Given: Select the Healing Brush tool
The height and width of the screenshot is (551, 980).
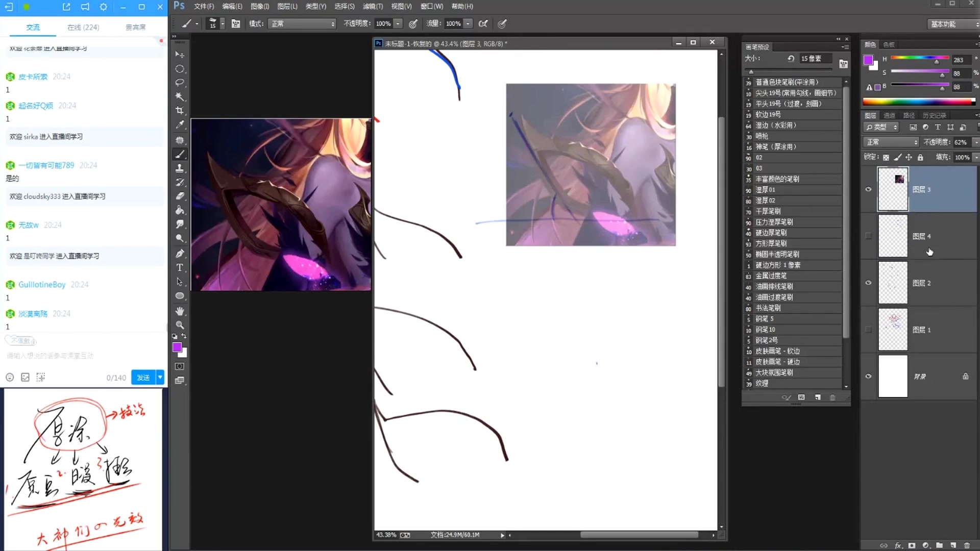Looking at the screenshot, I should point(180,140).
